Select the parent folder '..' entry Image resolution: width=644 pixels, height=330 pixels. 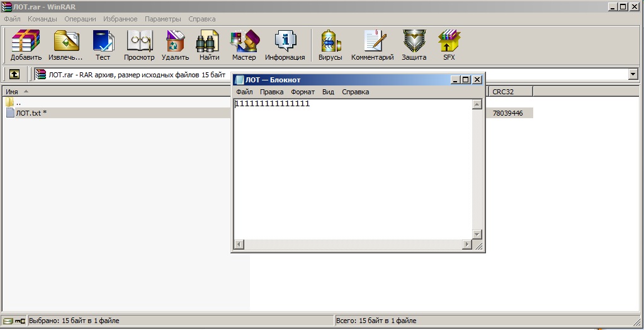[13, 102]
